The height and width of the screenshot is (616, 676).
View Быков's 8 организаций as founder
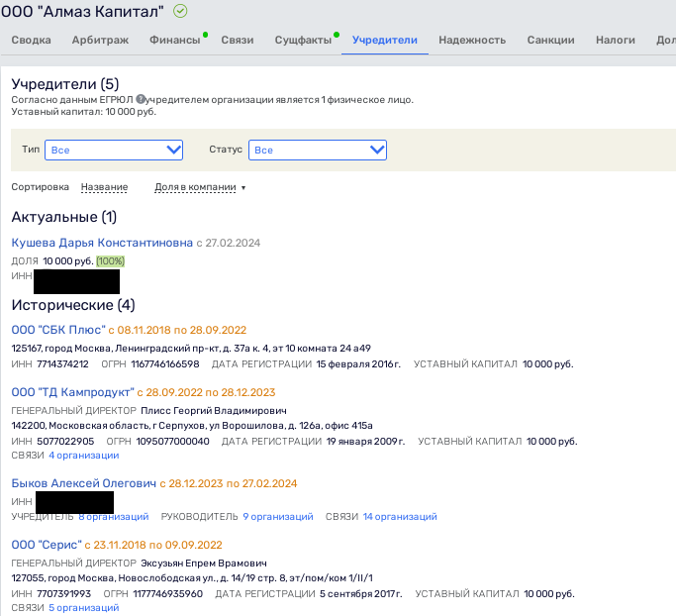point(114,516)
